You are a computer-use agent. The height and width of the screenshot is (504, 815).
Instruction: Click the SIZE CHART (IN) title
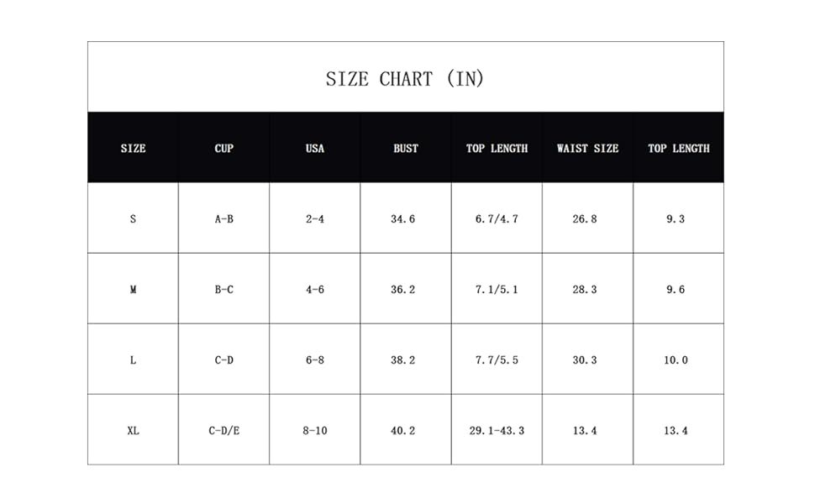[x=405, y=79]
